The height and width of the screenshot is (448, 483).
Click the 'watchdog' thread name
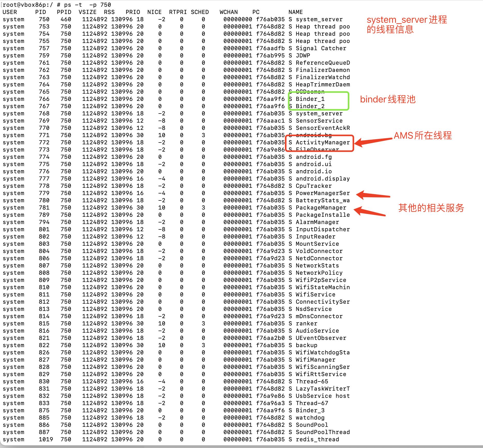pyautogui.click(x=310, y=417)
